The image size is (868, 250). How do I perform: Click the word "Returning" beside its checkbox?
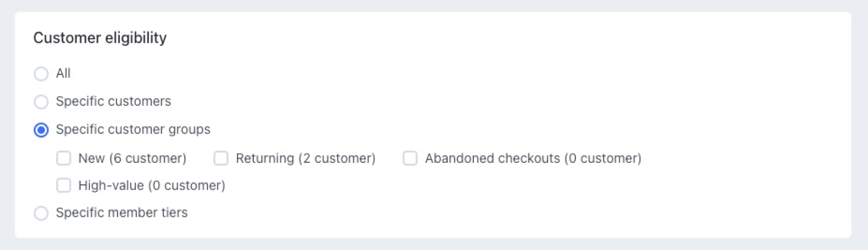click(264, 159)
